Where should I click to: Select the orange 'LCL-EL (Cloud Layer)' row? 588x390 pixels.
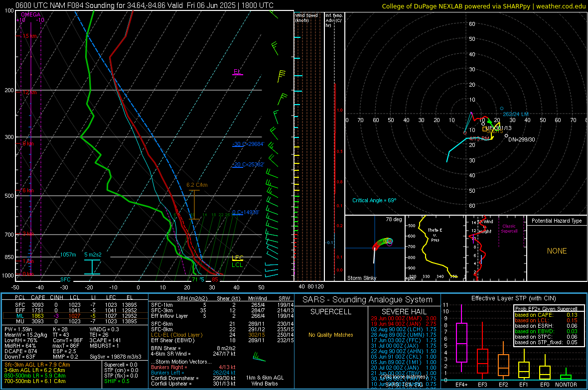click(x=222, y=335)
